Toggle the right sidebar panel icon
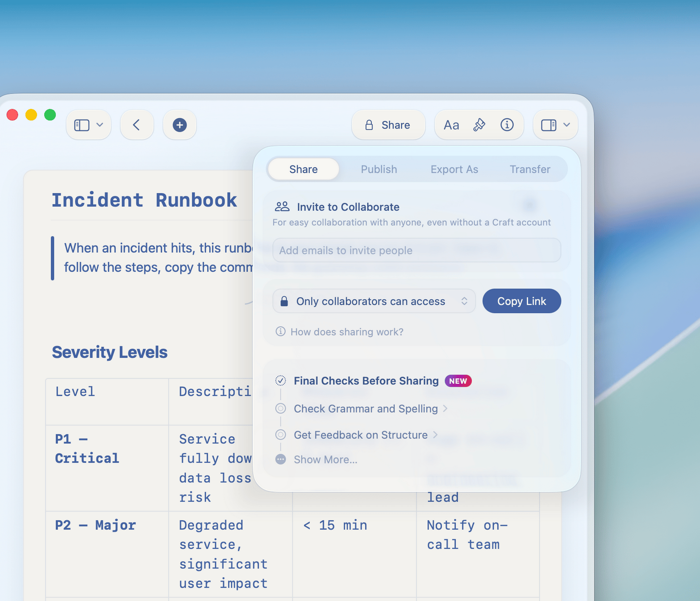The width and height of the screenshot is (700, 601). click(x=549, y=125)
